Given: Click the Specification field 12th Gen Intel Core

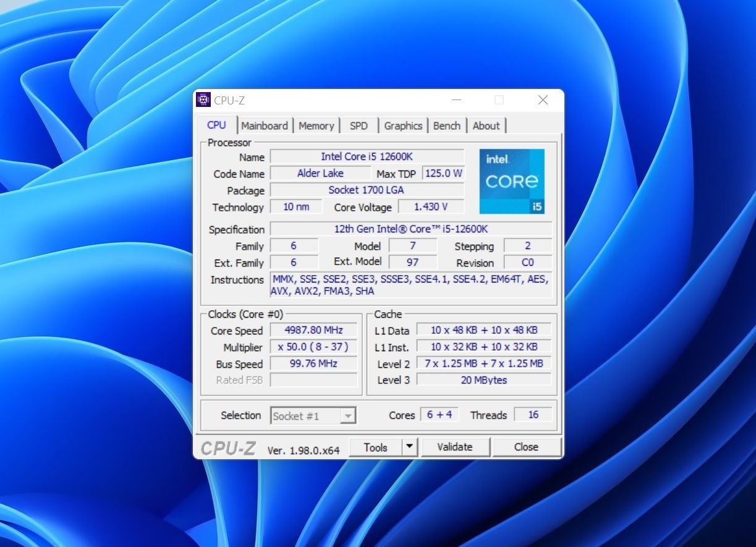Looking at the screenshot, I should (411, 229).
